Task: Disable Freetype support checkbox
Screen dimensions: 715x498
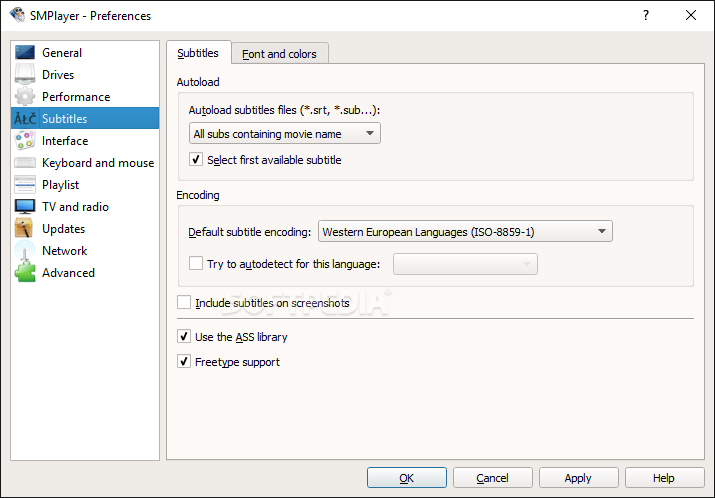Action: pos(184,362)
